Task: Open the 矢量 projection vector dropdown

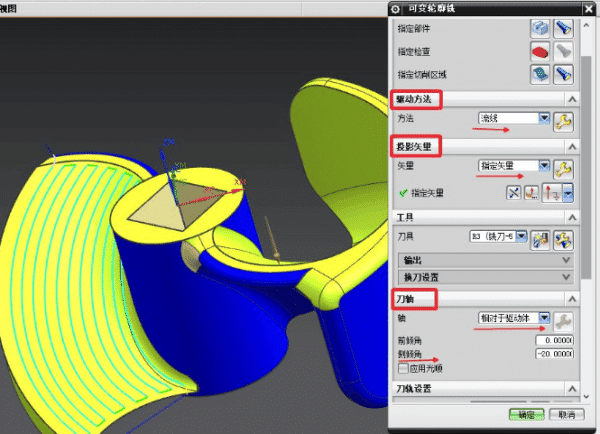Action: (545, 166)
